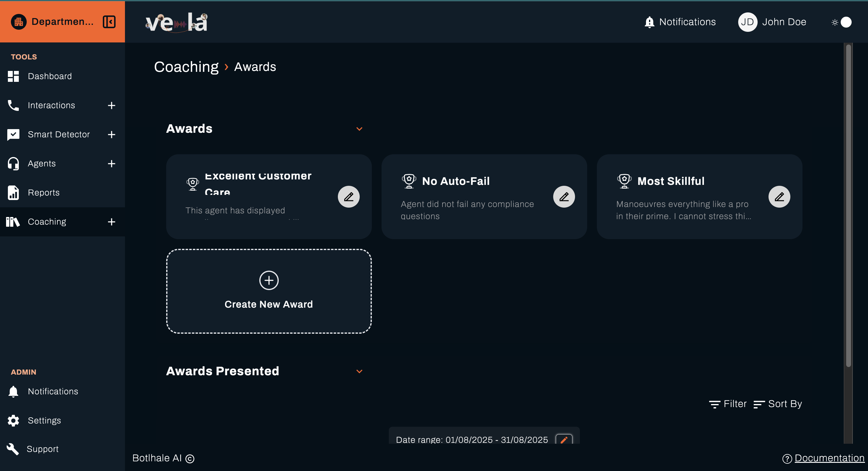Open the Sort By options
Viewport: 868px width, 471px height.
778,404
